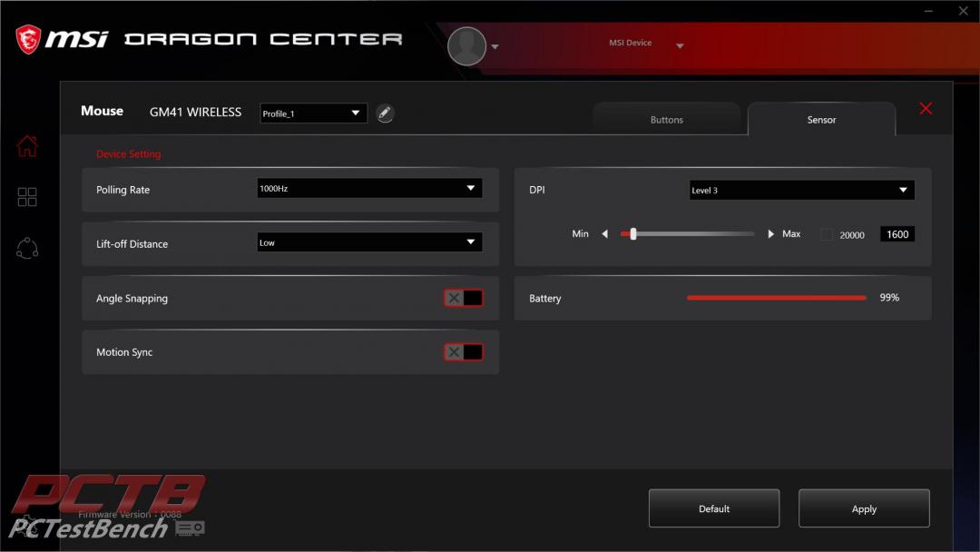Click the DPI value field showing 1600
This screenshot has width=980, height=552.
[x=897, y=234]
